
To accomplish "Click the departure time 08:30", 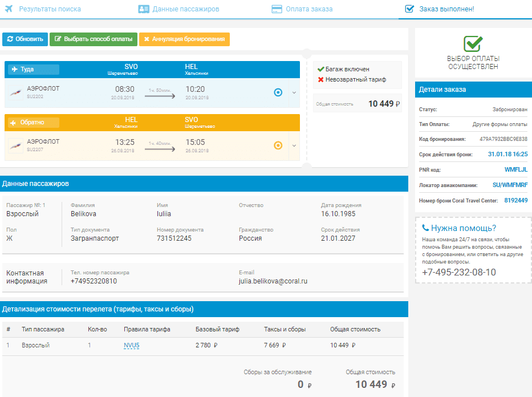I will pyautogui.click(x=124, y=89).
